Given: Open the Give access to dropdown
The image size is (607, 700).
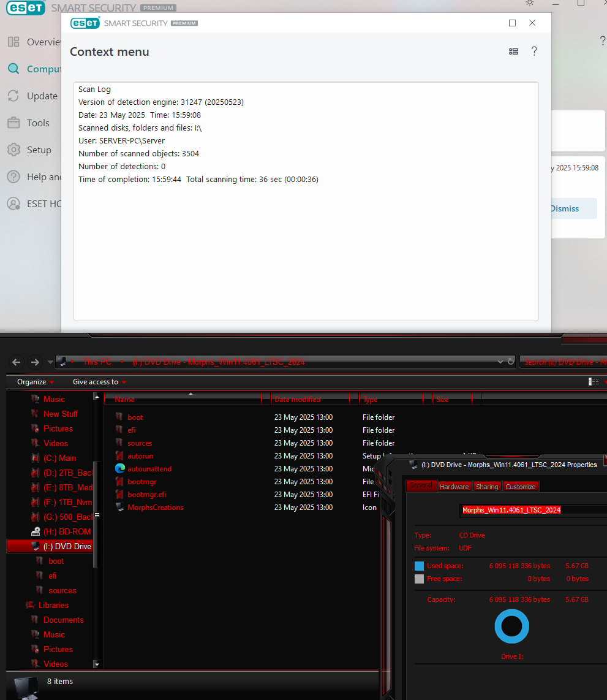Looking at the screenshot, I should tap(99, 382).
